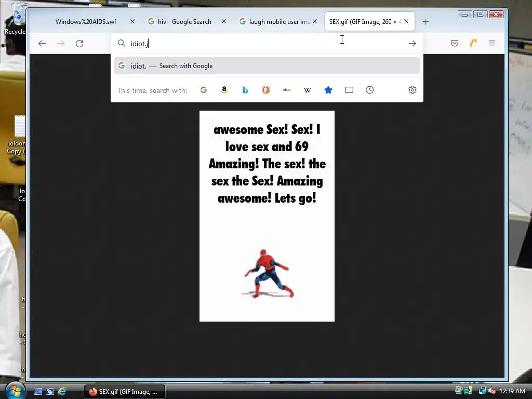Viewport: 532px width, 399px height.
Task: Search history via clock icon
Action: click(x=370, y=90)
